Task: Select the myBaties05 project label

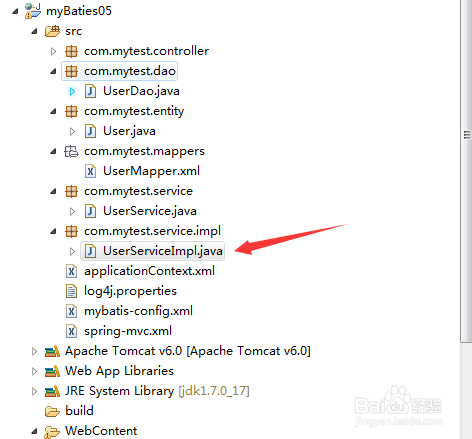Action: pos(79,11)
